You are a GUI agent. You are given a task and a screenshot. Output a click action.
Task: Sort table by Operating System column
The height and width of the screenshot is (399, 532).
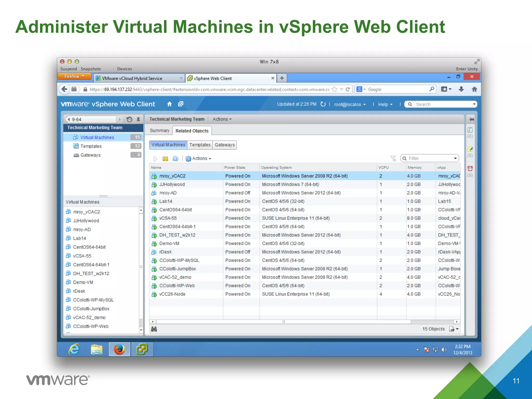point(318,168)
